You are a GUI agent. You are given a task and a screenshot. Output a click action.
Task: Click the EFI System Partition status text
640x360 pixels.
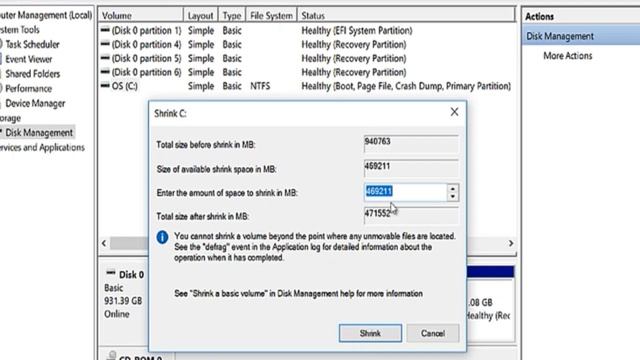click(357, 31)
